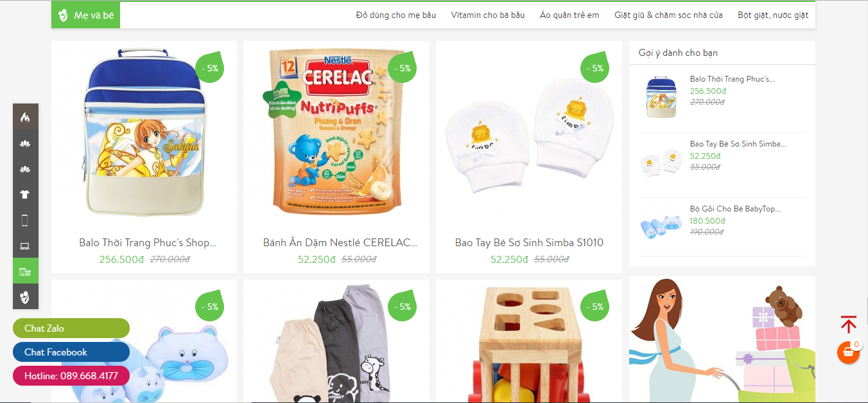Open the smartphone category in the sidebar

coord(26,220)
